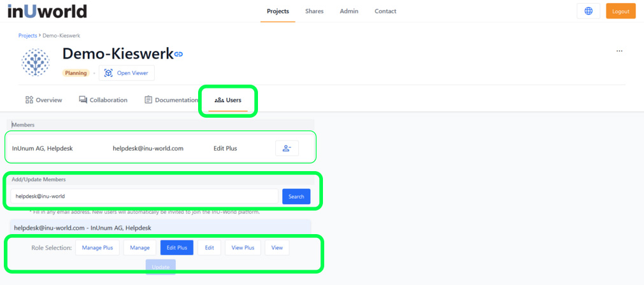Viewport: 644px width, 285px height.
Task: Click the remove member icon for Helpdesk
Action: coord(287,148)
